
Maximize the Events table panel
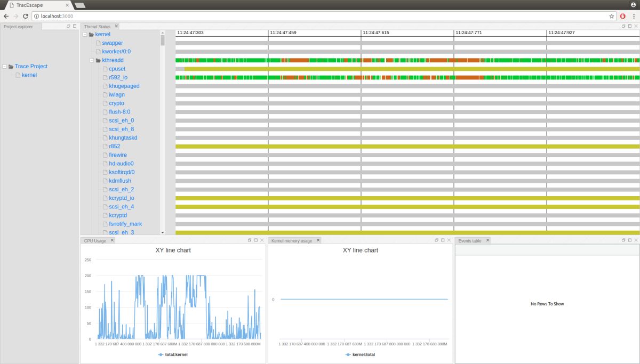(x=630, y=240)
